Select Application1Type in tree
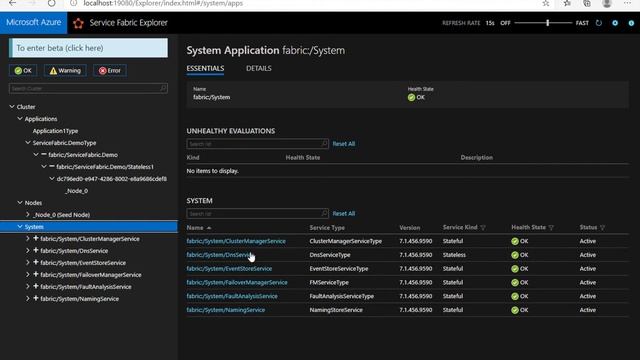The image size is (640, 360). pos(55,131)
